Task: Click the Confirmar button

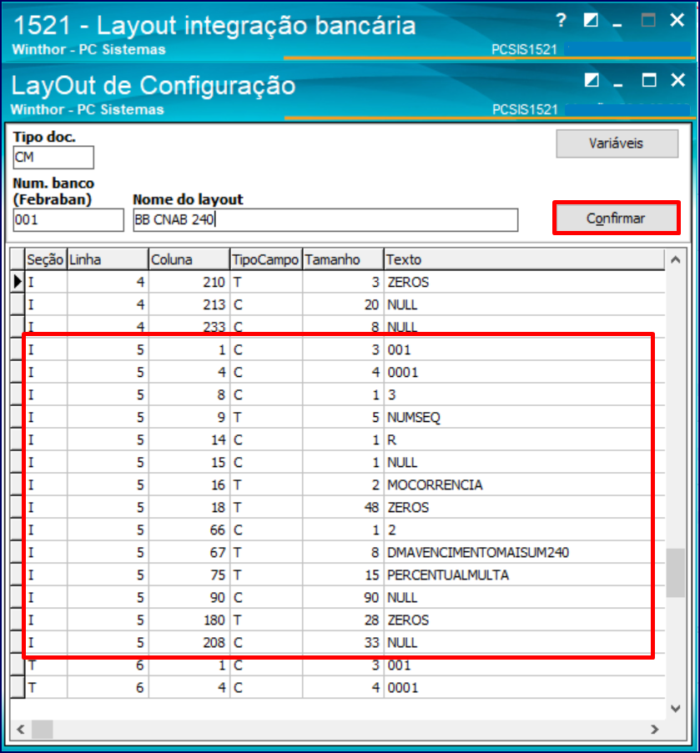Action: click(x=617, y=218)
